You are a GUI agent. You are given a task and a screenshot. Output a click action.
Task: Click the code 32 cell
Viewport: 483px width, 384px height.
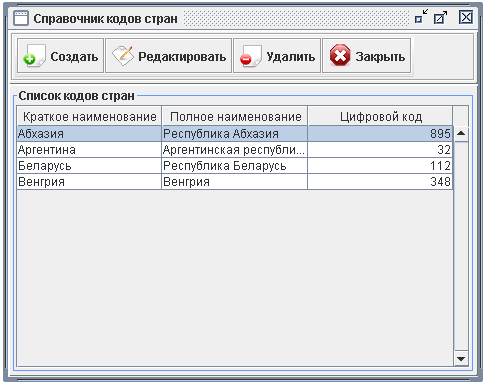[x=380, y=150]
